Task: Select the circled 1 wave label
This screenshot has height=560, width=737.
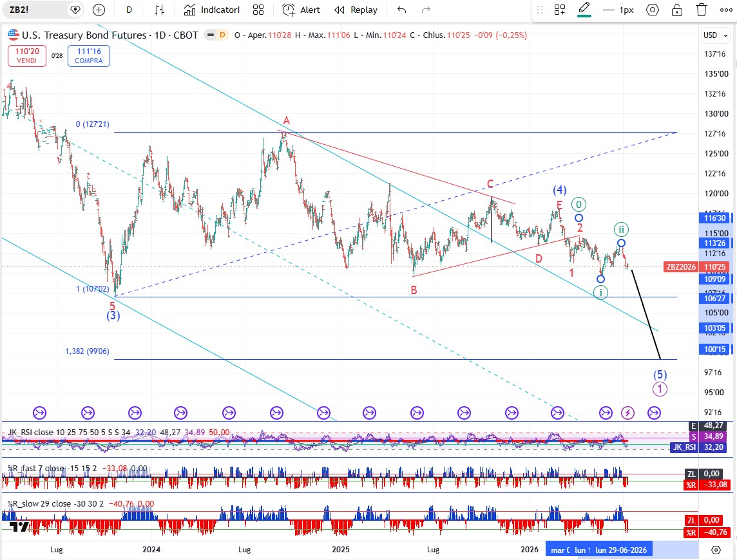Action: click(660, 389)
